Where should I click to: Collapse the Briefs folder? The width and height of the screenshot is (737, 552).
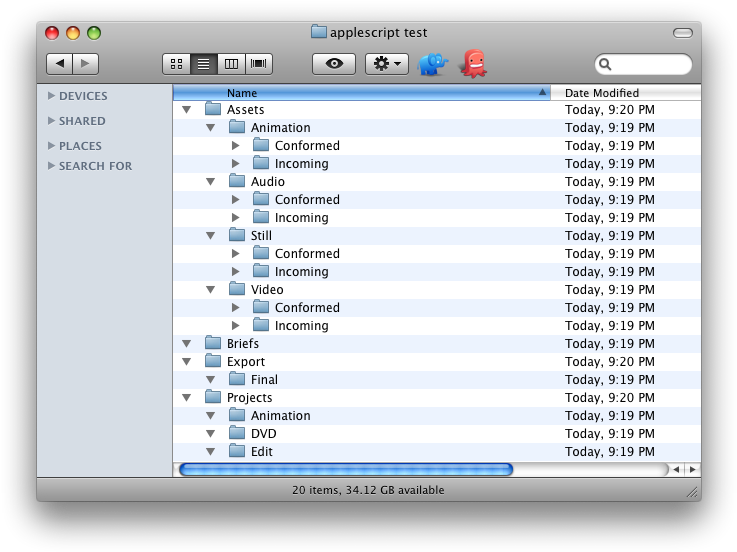pyautogui.click(x=187, y=344)
